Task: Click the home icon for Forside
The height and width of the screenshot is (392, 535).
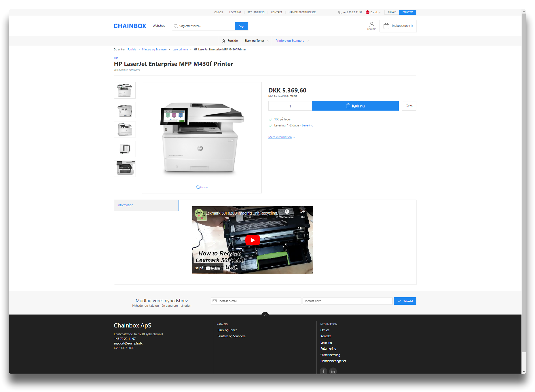Action: (223, 41)
